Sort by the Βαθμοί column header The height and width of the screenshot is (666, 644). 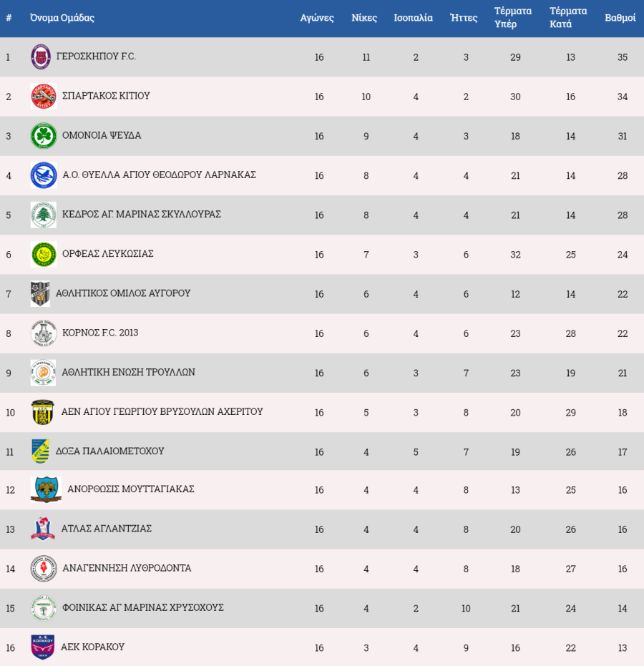(x=620, y=18)
